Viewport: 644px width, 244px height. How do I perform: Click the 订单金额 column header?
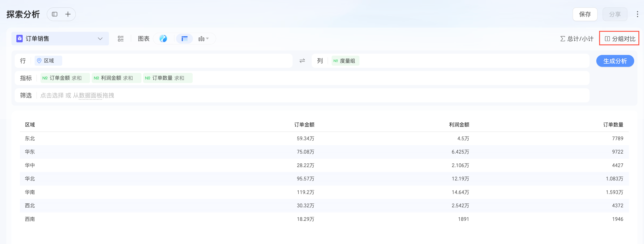pos(304,125)
